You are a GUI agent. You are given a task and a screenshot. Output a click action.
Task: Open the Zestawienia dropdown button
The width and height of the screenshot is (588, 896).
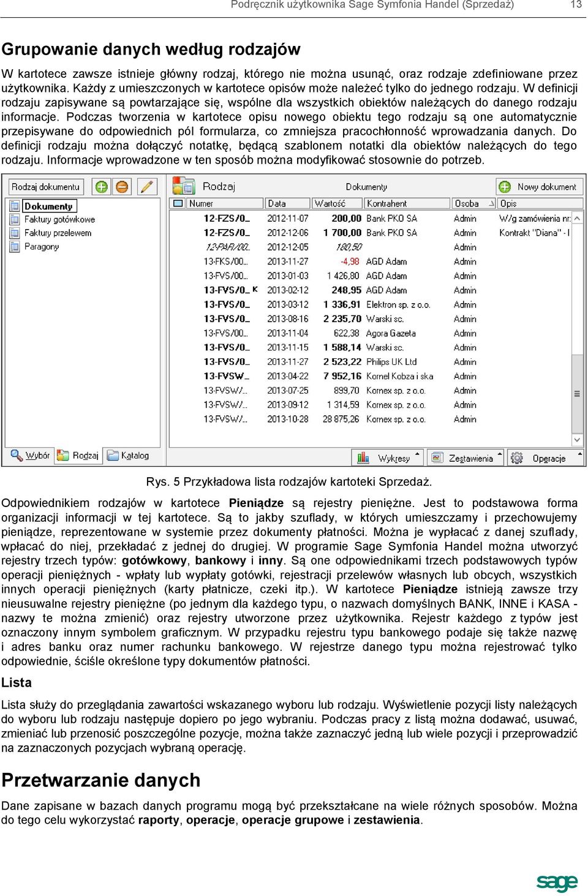click(x=465, y=458)
